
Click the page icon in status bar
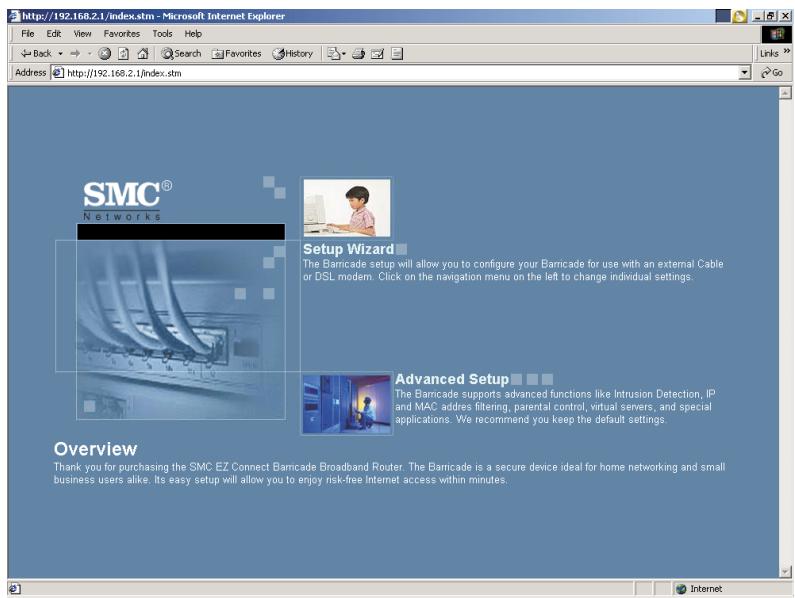click(x=14, y=588)
